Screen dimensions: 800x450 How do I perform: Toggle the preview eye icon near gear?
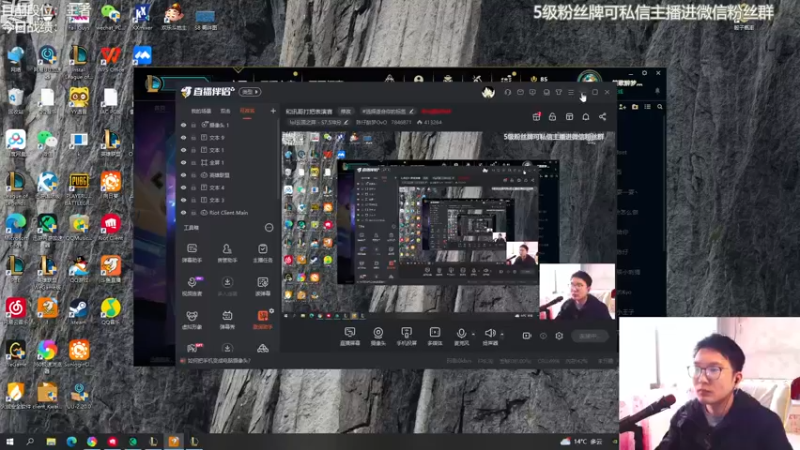click(x=543, y=336)
